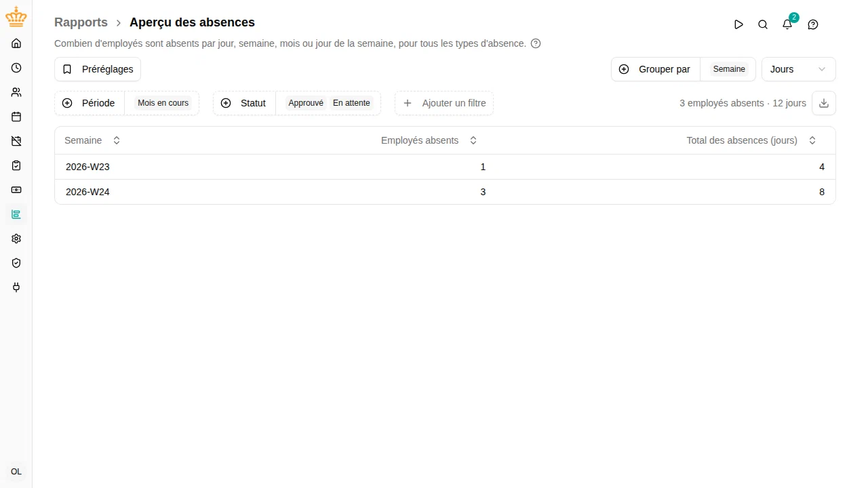Screen dimensions: 868x488
Task: Select the 2026-W24 row label
Action: pyautogui.click(x=87, y=192)
